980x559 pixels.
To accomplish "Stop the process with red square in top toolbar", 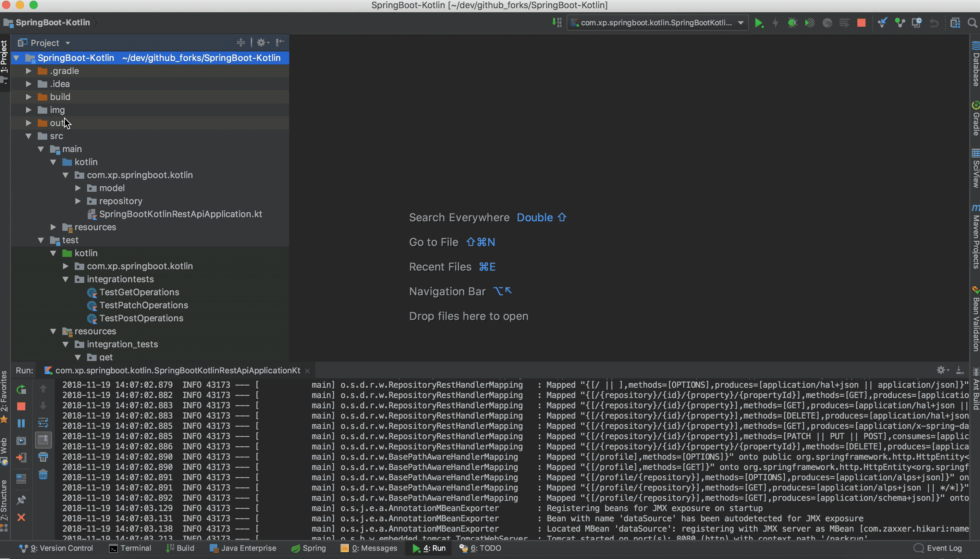I will (x=861, y=23).
